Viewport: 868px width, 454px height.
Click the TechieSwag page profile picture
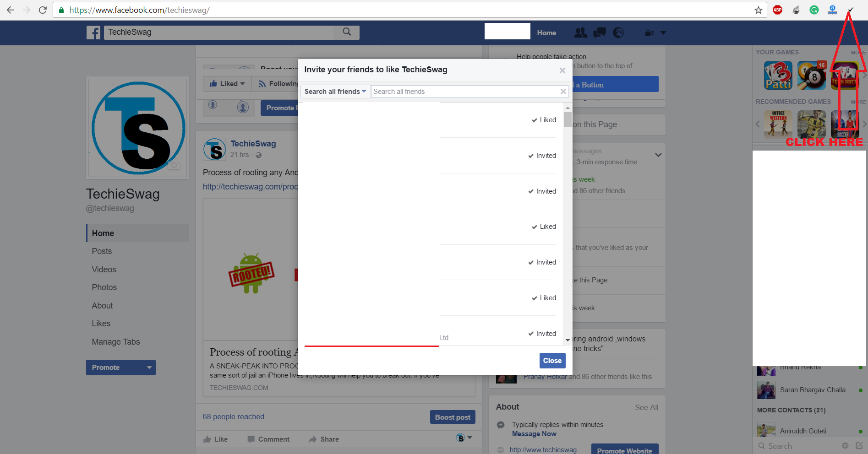(x=138, y=128)
